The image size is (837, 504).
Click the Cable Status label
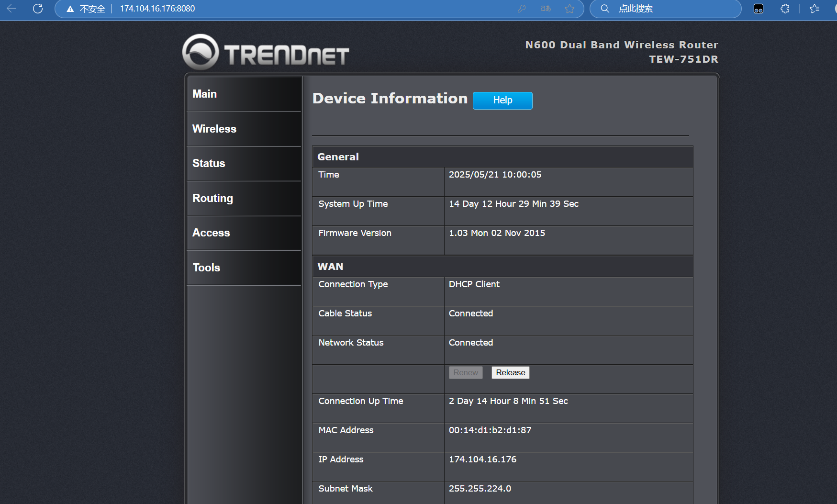point(345,314)
